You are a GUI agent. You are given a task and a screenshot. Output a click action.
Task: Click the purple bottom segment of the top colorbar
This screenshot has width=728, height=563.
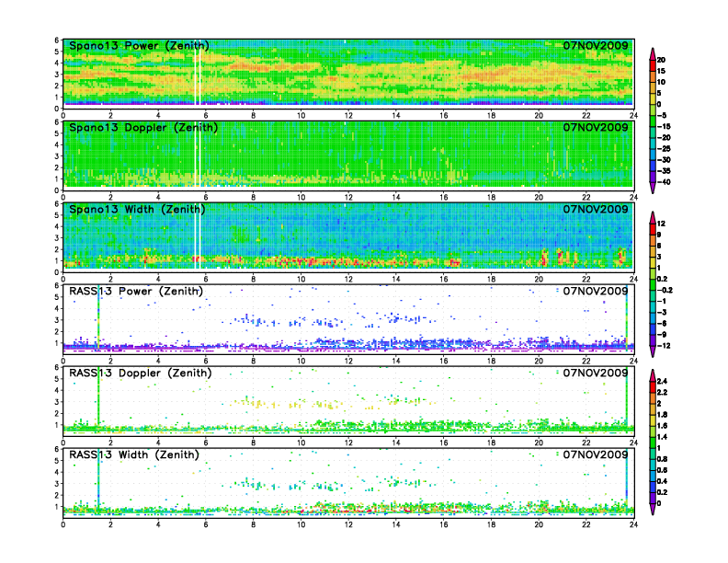tap(653, 188)
